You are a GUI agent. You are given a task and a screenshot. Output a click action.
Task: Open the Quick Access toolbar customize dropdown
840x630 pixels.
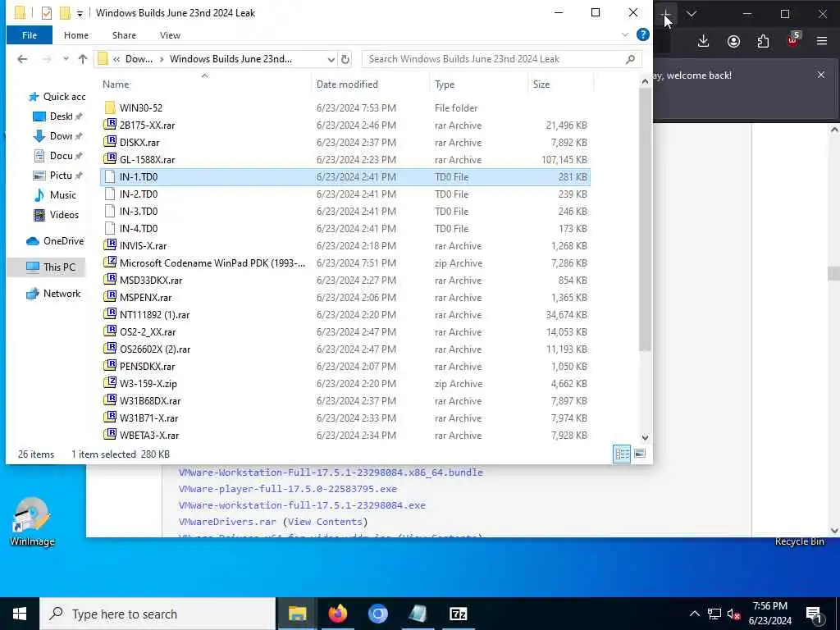click(x=80, y=13)
